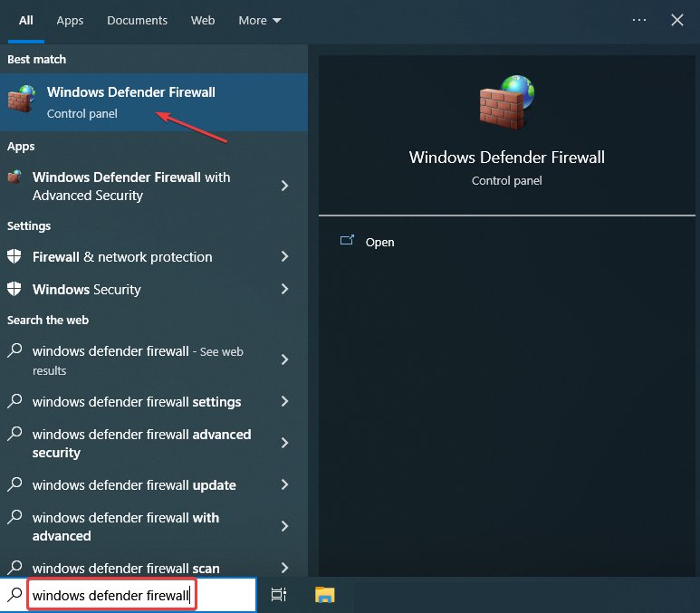Open Windows Defender Firewall best match result

point(154,102)
